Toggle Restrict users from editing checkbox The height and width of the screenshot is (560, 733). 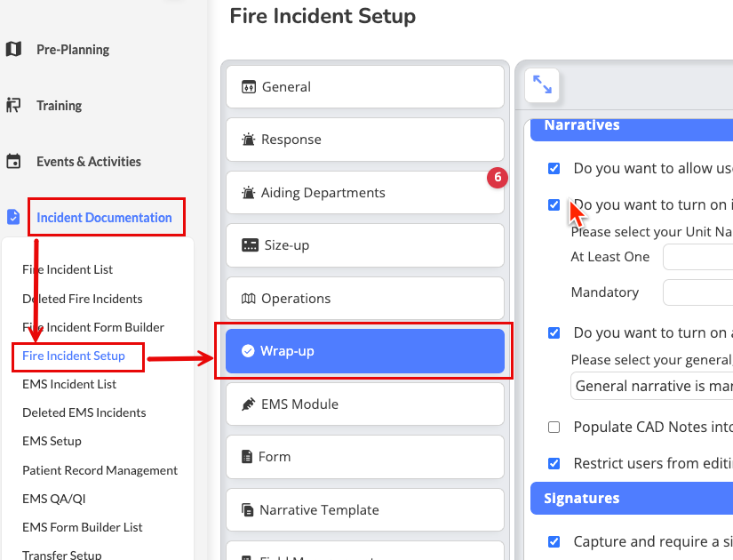click(x=554, y=463)
